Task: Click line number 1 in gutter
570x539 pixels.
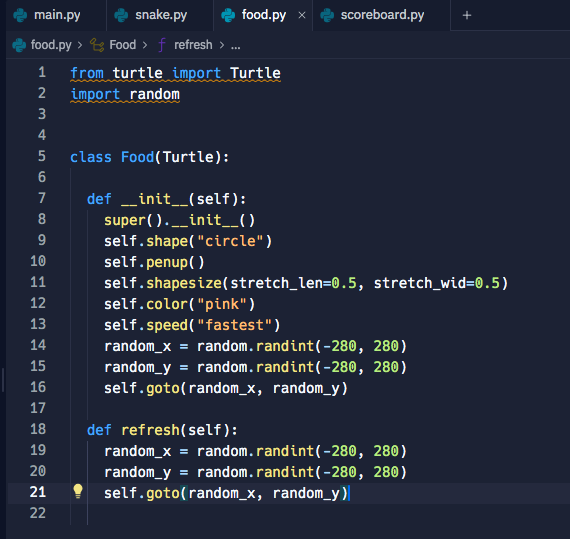Action: [42, 72]
